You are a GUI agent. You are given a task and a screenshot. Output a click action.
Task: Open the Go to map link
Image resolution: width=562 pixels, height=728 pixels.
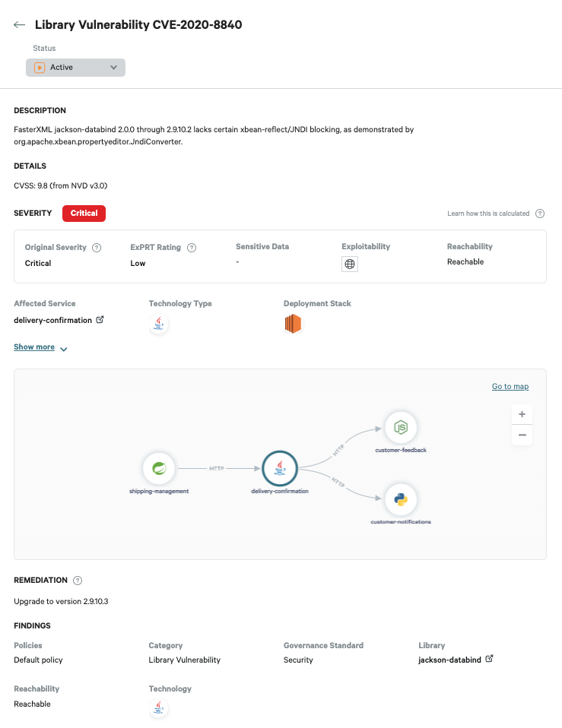pyautogui.click(x=510, y=386)
